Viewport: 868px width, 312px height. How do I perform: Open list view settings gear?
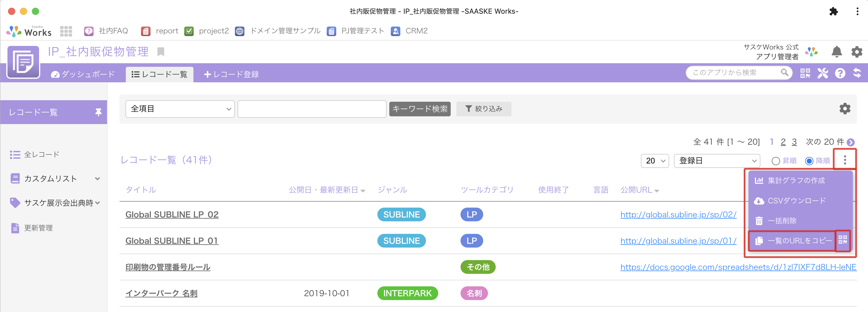point(845,109)
